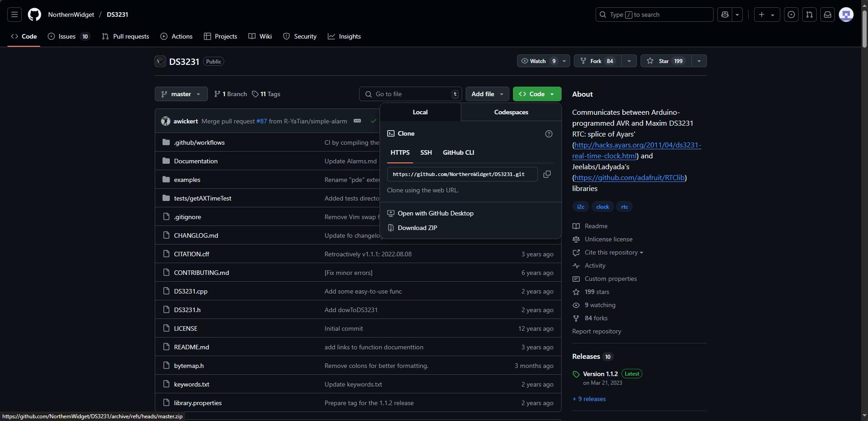The height and width of the screenshot is (421, 868).
Task: Select the SSH clone option tab
Action: [426, 152]
